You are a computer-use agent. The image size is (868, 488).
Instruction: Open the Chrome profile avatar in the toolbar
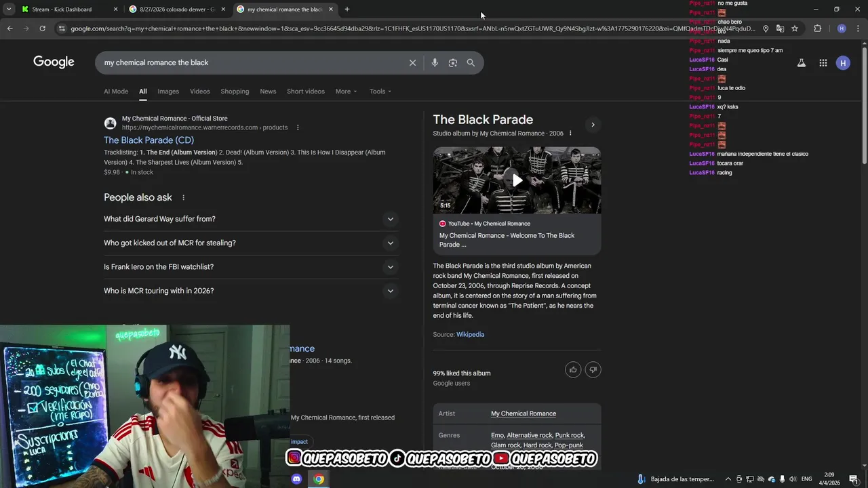coord(842,28)
